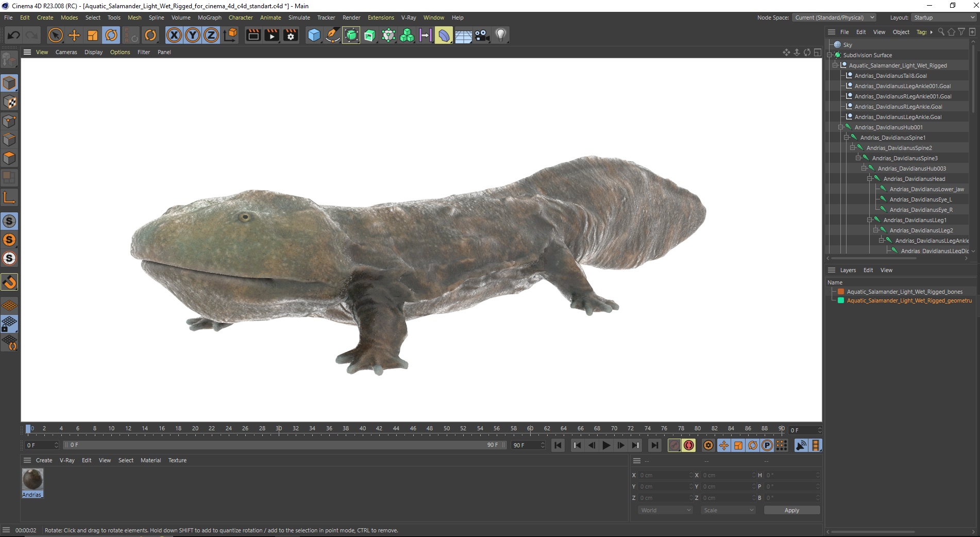Add a Camera object from toolbar
The image size is (980, 537).
pos(482,35)
